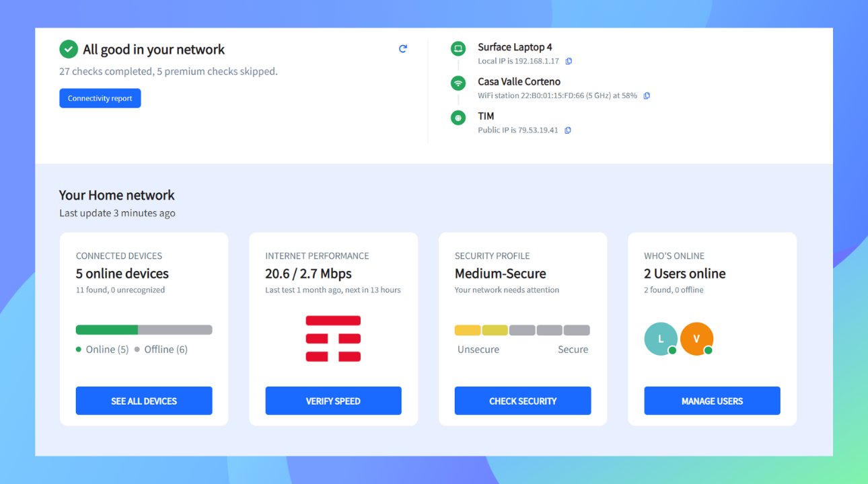
Task: Click the security level indicator bar
Action: coord(522,330)
